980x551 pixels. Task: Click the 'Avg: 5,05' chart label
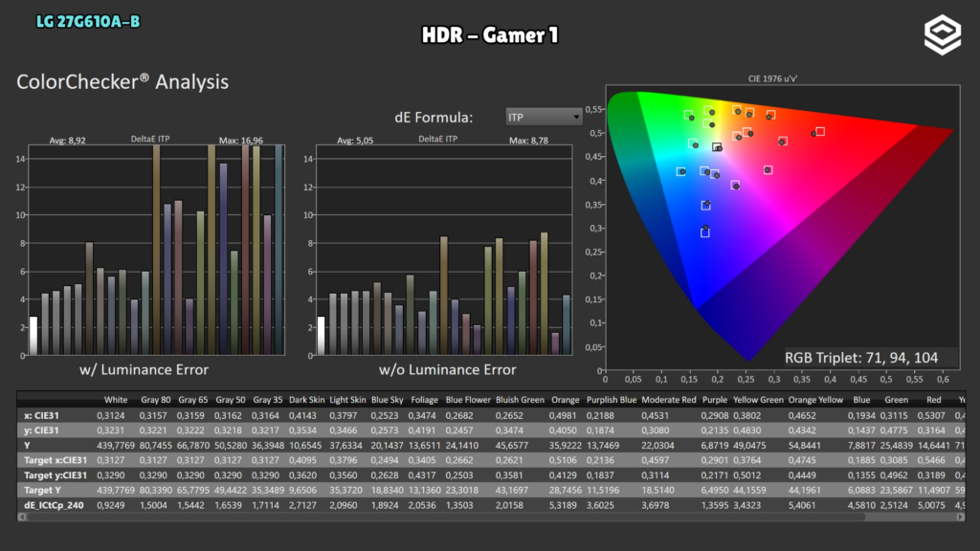pos(355,141)
